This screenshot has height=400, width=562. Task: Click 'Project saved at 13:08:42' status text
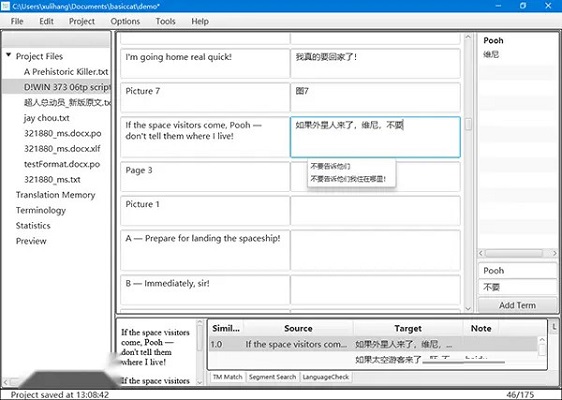[59, 395]
